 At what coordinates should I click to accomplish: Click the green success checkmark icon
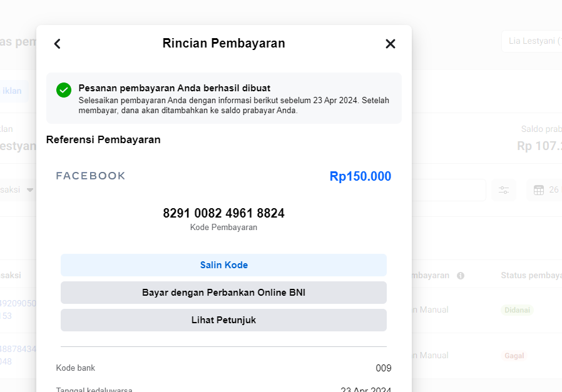pyautogui.click(x=64, y=90)
